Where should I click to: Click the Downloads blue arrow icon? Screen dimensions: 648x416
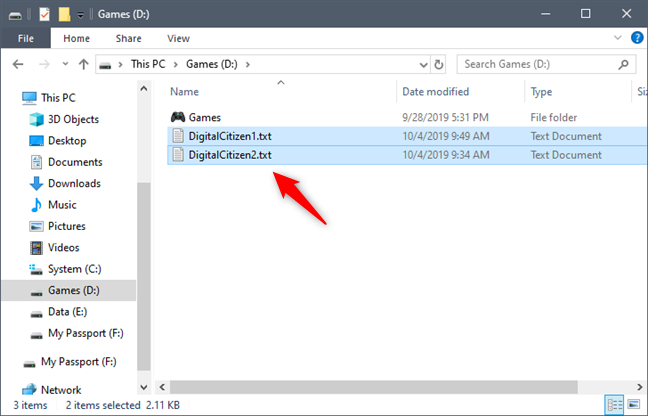pyautogui.click(x=36, y=183)
